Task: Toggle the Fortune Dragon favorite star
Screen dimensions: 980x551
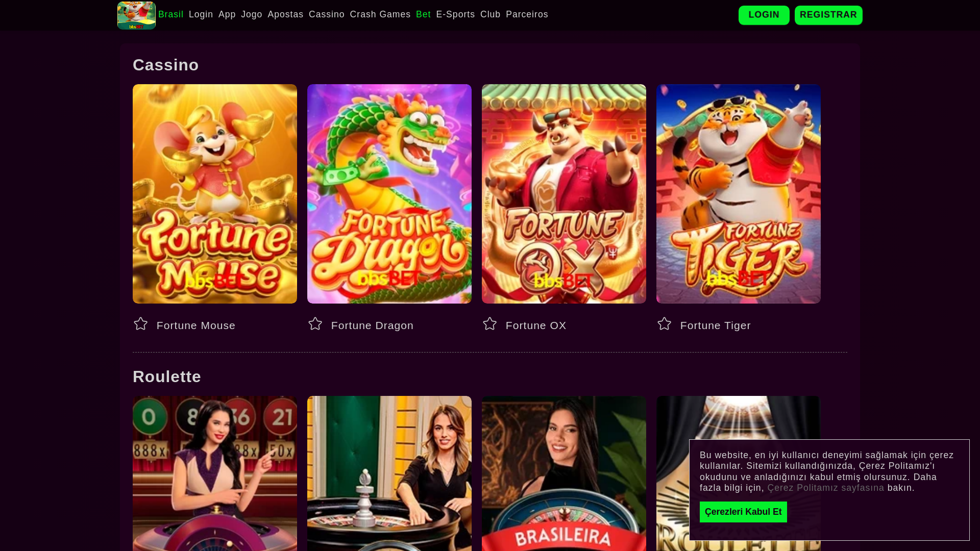Action: [315, 324]
